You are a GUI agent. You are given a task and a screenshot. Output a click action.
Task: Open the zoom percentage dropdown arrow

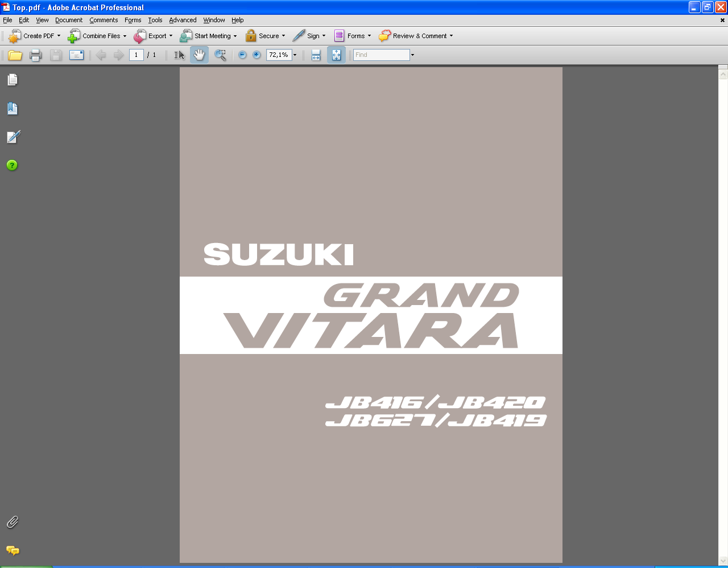[x=295, y=55]
